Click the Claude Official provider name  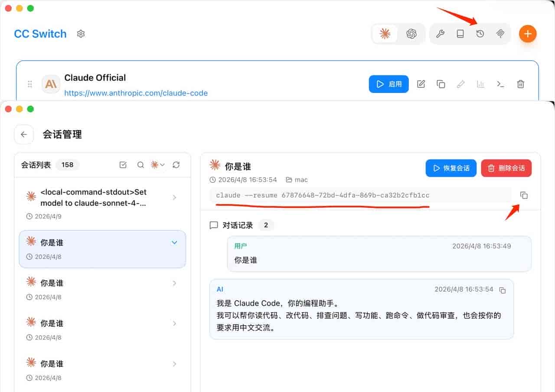[x=95, y=78]
